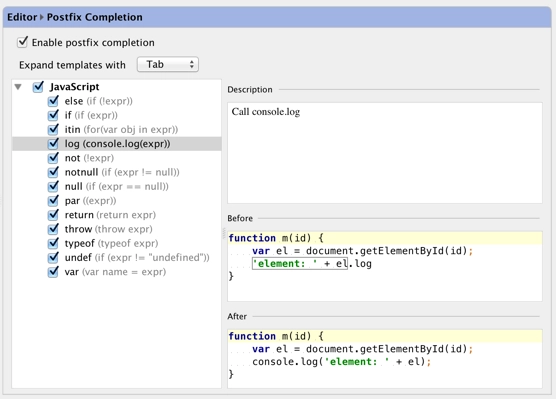The image size is (556, 399).
Task: Select the notnull template row
Action: point(117,172)
